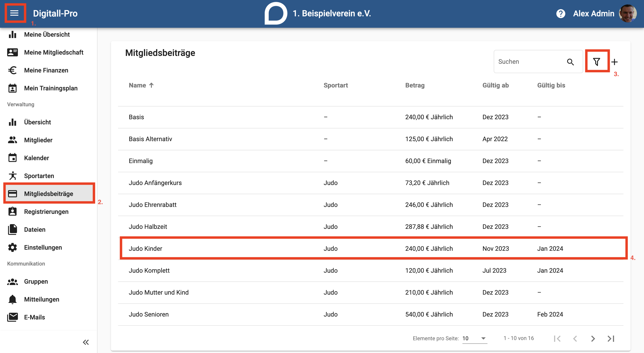The width and height of the screenshot is (644, 353).
Task: Open Einstellungen in sidebar
Action: coord(49,247)
